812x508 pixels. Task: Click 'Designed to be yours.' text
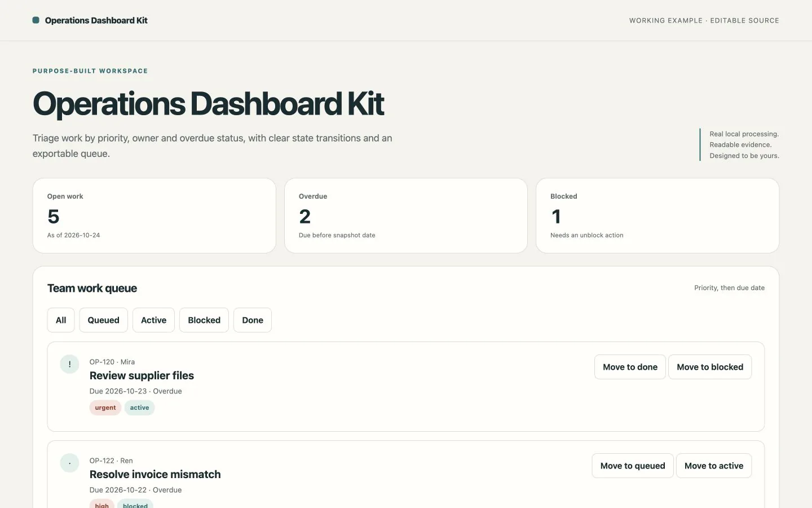(x=744, y=156)
